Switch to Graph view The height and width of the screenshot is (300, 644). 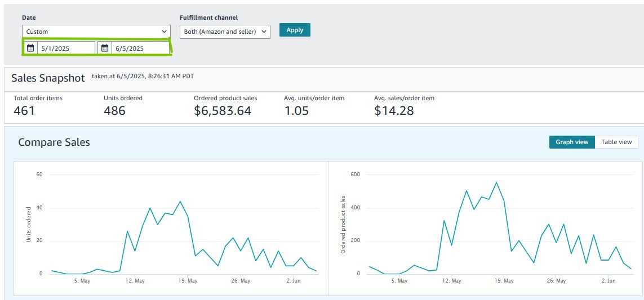(x=572, y=142)
